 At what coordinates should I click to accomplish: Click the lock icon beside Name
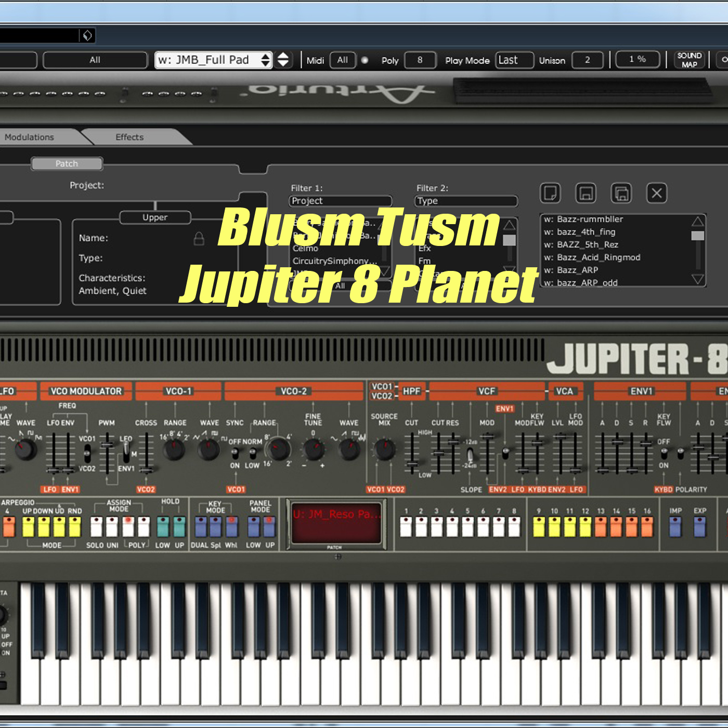[199, 239]
